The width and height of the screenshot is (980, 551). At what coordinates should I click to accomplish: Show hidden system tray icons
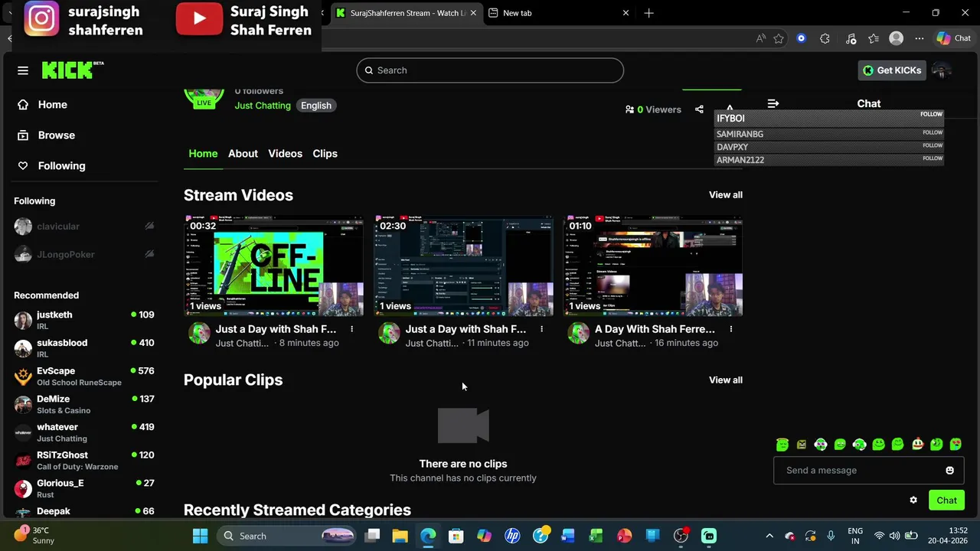769,536
